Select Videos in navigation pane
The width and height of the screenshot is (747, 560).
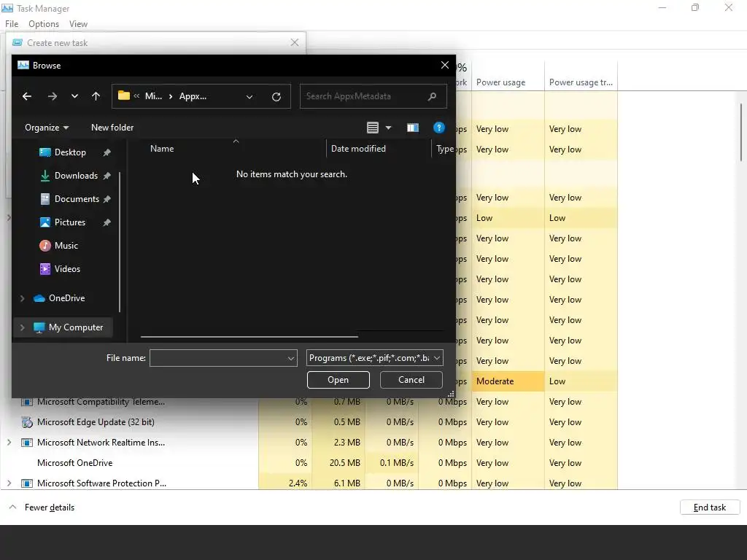click(67, 269)
